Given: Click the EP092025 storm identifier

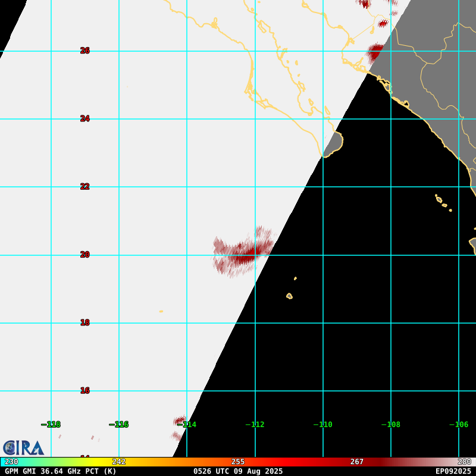Looking at the screenshot, I should point(453,471).
